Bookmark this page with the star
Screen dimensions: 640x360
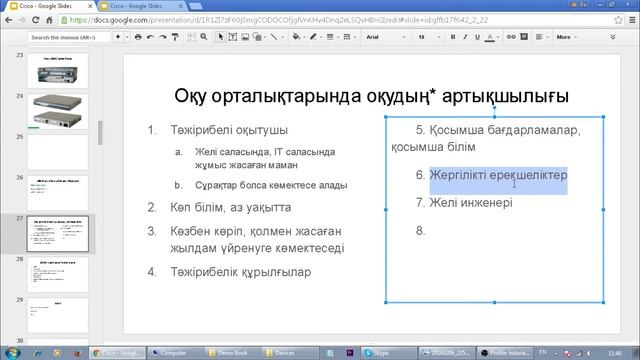coord(618,20)
